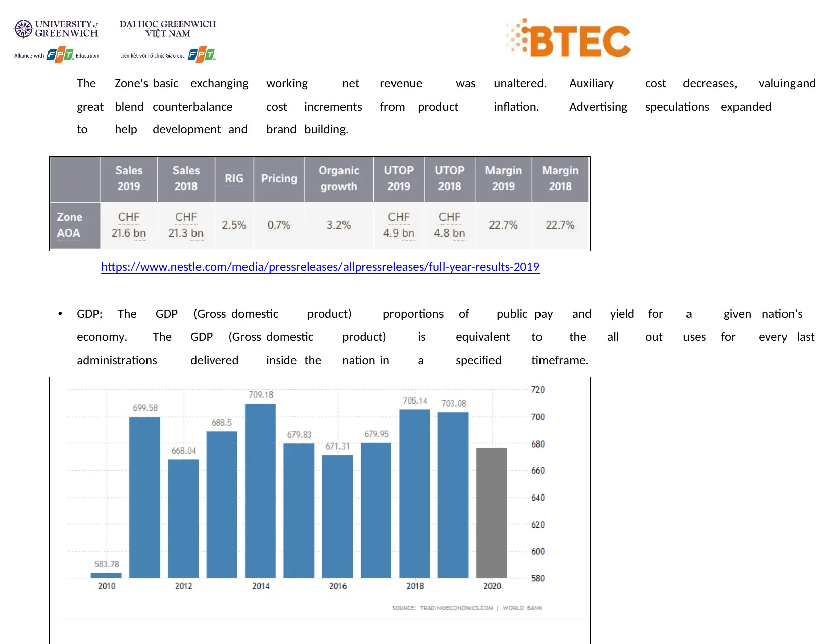Click the '720' y-axis label
834x644 pixels.
538,390
